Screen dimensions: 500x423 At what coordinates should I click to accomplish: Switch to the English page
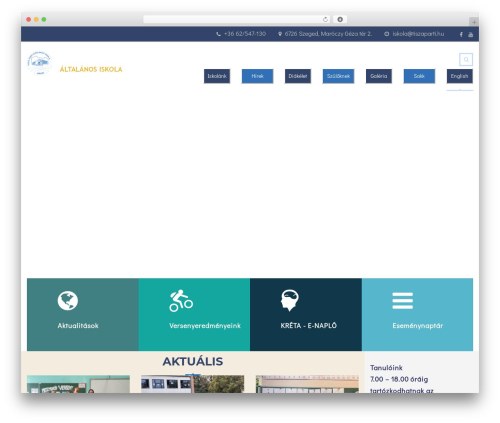click(x=460, y=76)
